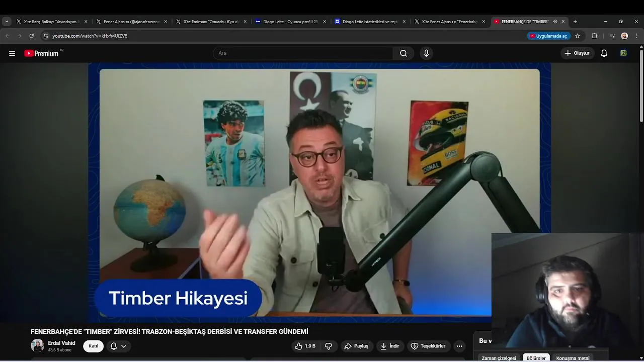Viewport: 644px width, 362px height.
Task: Toggle channel notification bell for Erdal Vahid
Action: [114, 346]
